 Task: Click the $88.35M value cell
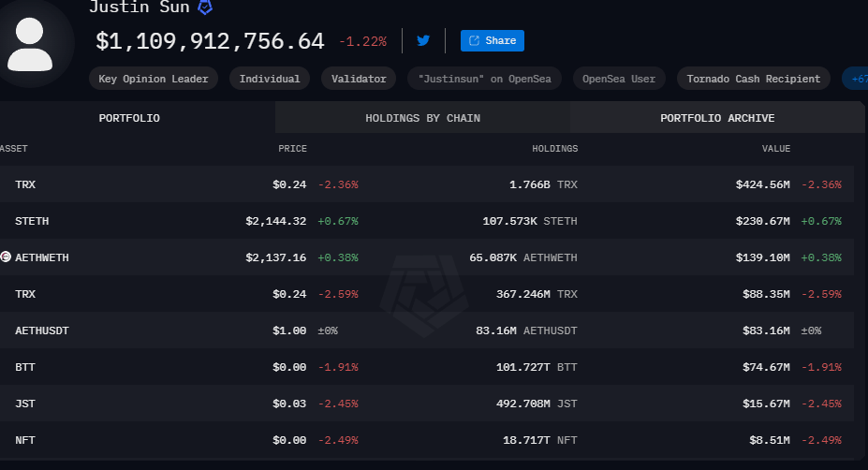point(766,294)
